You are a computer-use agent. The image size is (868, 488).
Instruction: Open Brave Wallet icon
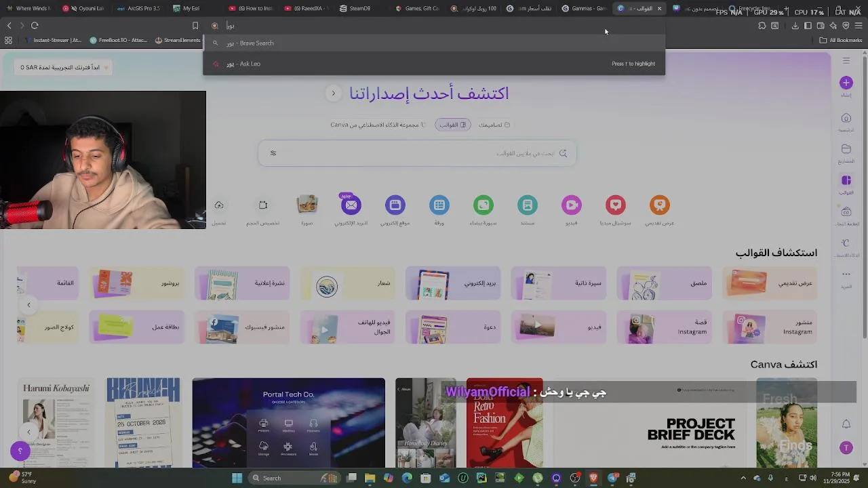click(x=821, y=26)
